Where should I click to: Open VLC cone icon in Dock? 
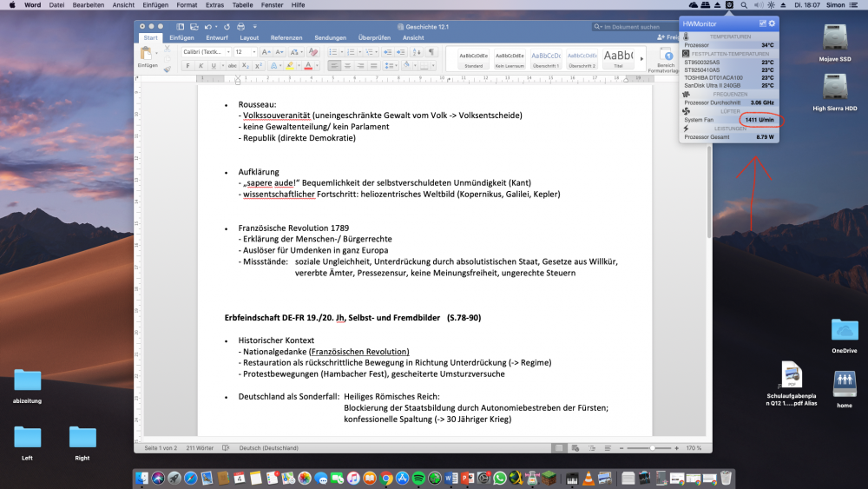coord(589,478)
